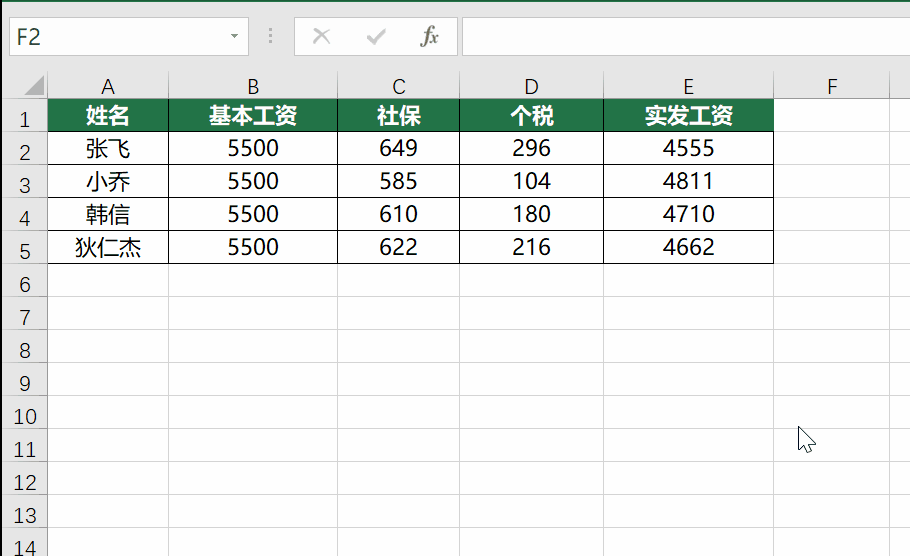Viewport: 910px width, 556px height.
Task: Click the Cancel X icon in formula bar
Action: tap(322, 37)
